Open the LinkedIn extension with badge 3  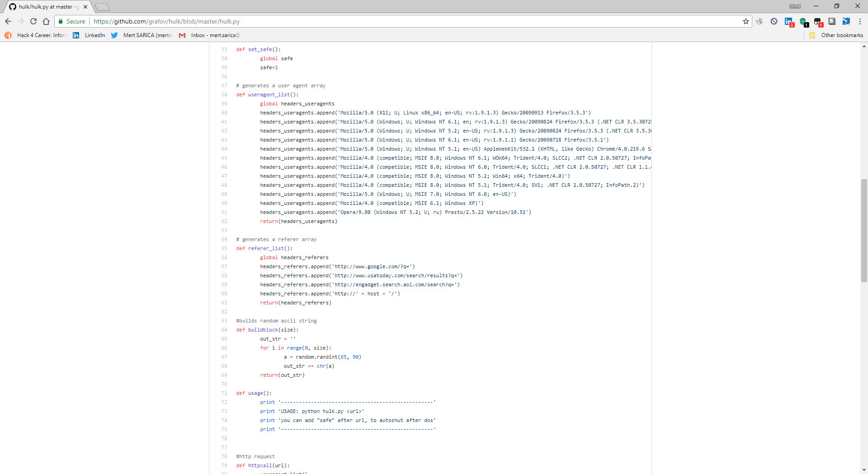click(x=789, y=22)
